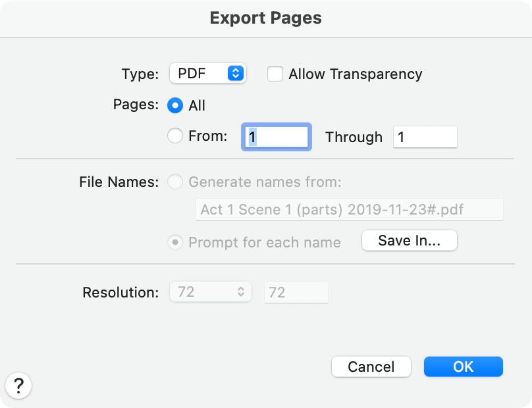The image size is (532, 408).
Task: Confirm the export with OK
Action: (463, 367)
